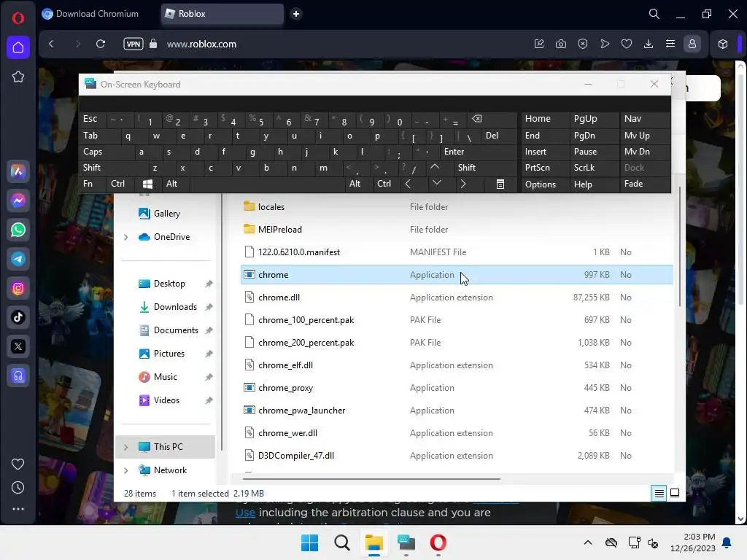Open Aria AI icon in sidebar
The image size is (747, 560).
(x=18, y=171)
